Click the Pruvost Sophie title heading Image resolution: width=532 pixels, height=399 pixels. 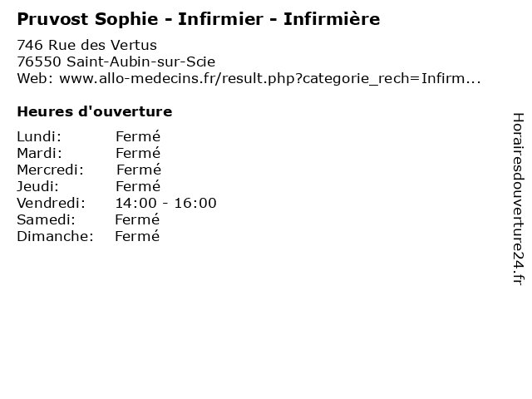pos(199,19)
